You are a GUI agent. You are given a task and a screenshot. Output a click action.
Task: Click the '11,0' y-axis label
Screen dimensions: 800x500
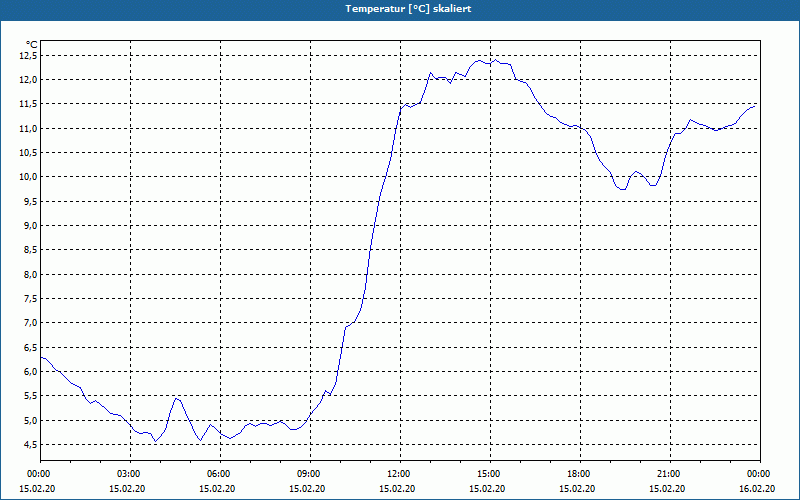click(28, 128)
